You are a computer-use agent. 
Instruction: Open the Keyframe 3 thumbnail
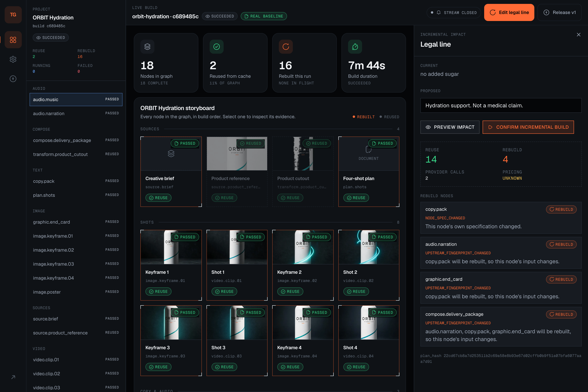171,323
